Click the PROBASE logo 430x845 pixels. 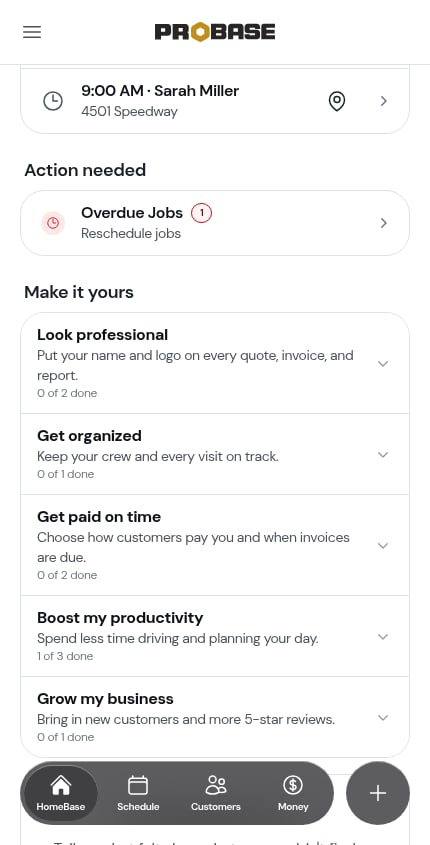click(215, 32)
